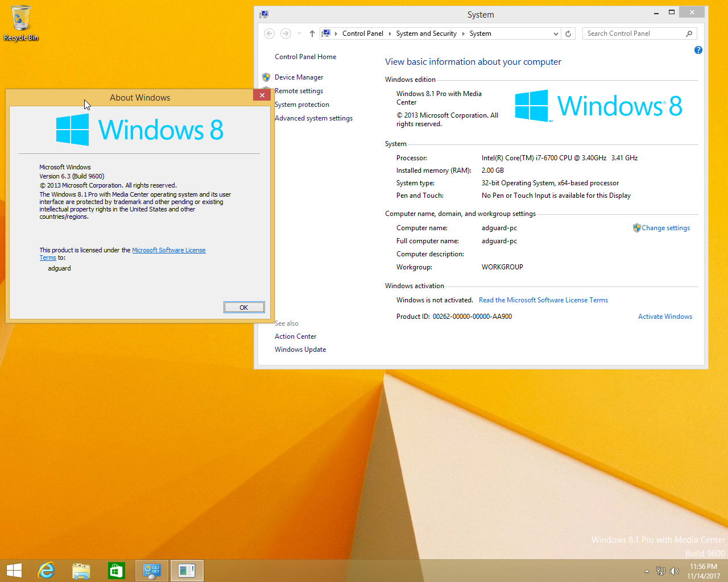Open Action Center link
This screenshot has height=582, width=728.
coord(295,336)
